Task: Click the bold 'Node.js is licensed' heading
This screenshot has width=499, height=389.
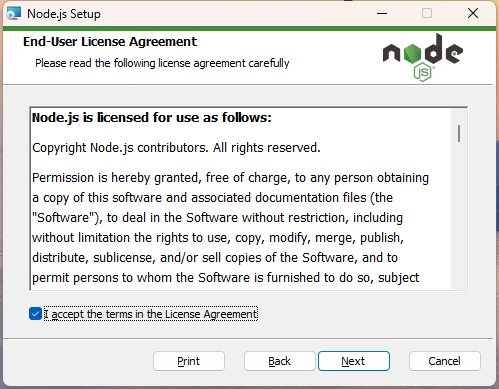Action: 152,118
